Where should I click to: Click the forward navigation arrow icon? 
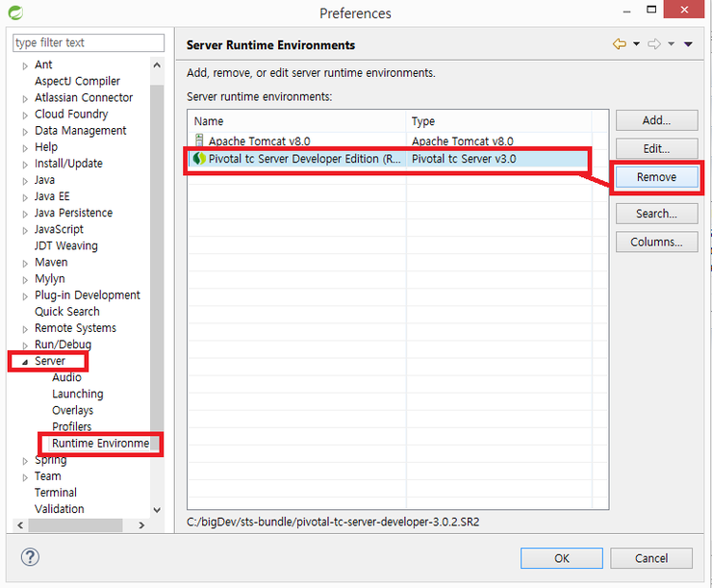point(654,44)
